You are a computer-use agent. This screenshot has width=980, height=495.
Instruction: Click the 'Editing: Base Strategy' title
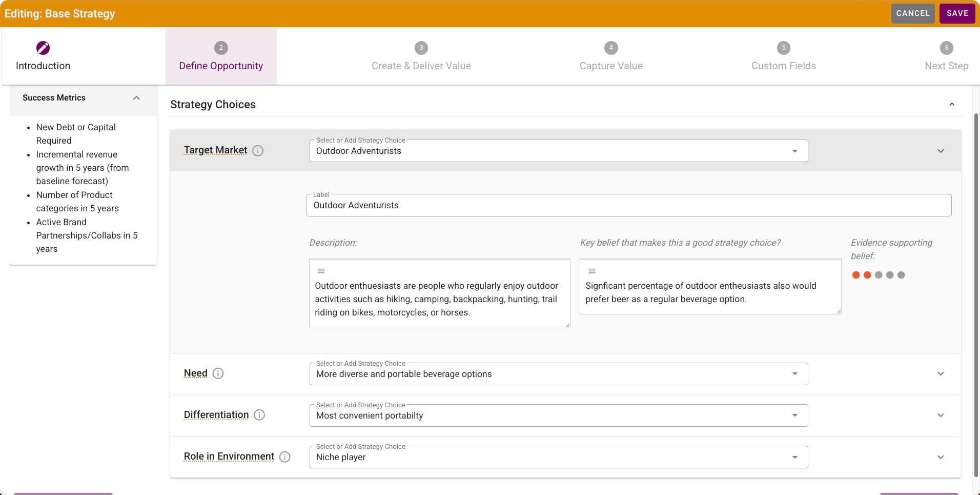[x=60, y=14]
